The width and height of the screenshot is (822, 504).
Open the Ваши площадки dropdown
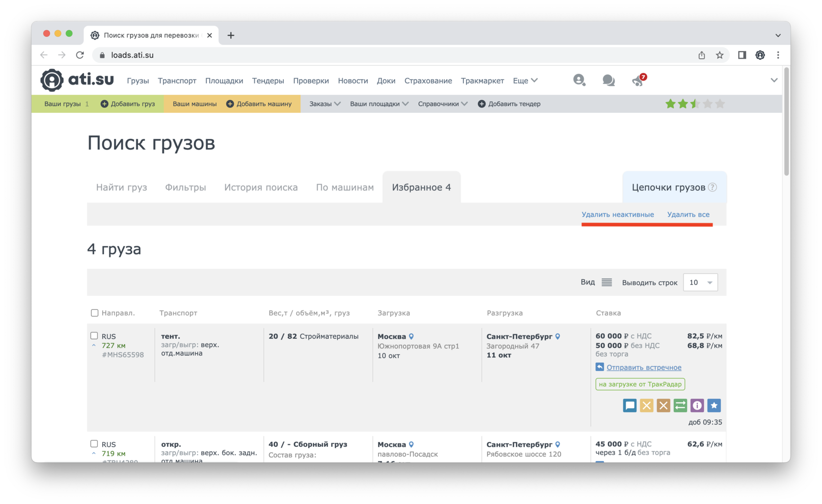pyautogui.click(x=379, y=104)
